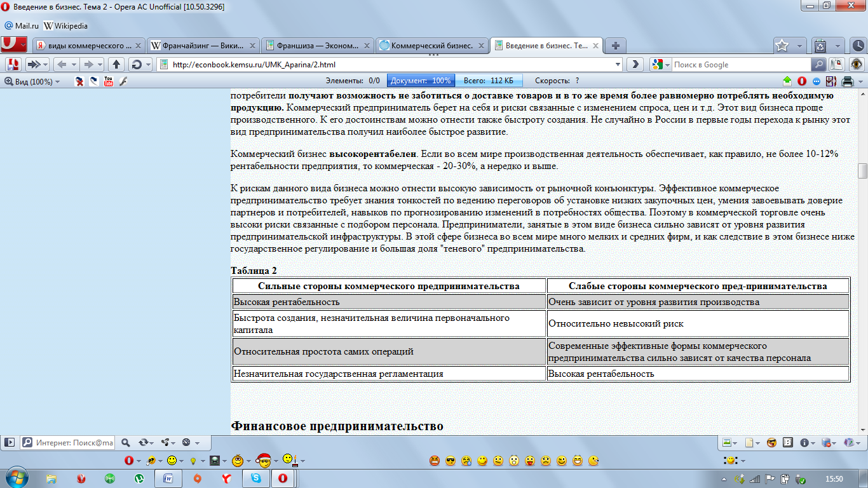Expand the closed tabs bin dropdown arrow

point(837,46)
